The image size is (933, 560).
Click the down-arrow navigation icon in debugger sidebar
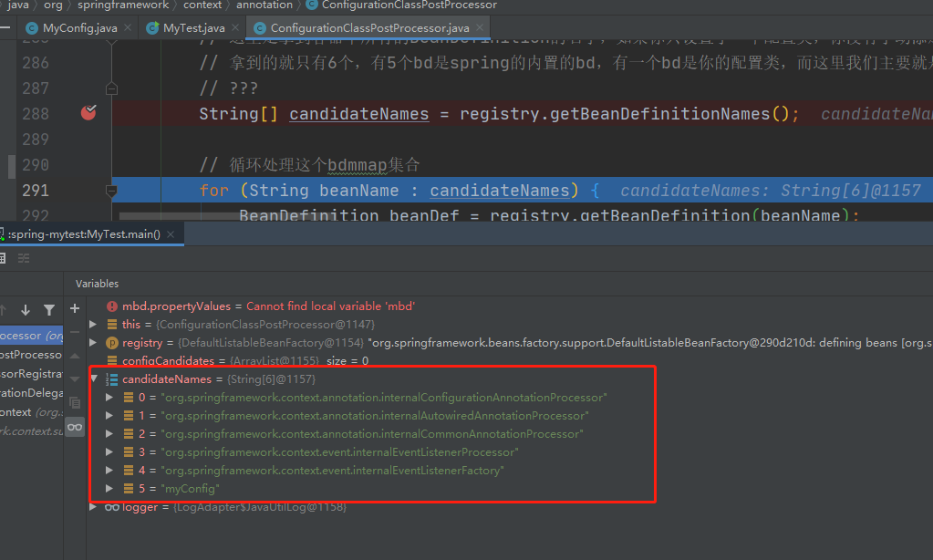click(x=26, y=309)
